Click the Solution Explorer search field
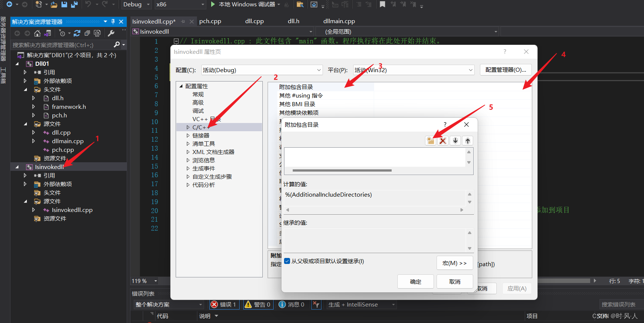Viewport: 644px width, 323px height. coord(62,45)
